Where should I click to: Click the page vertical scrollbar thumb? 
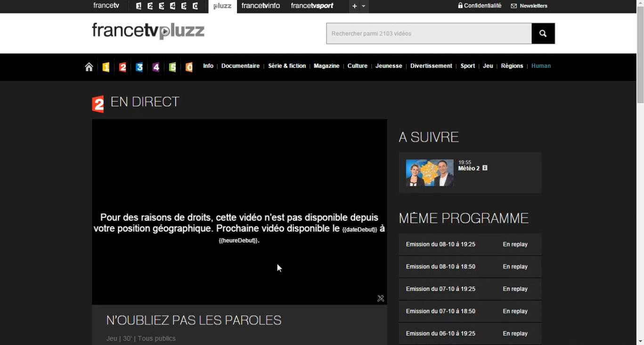click(x=640, y=52)
